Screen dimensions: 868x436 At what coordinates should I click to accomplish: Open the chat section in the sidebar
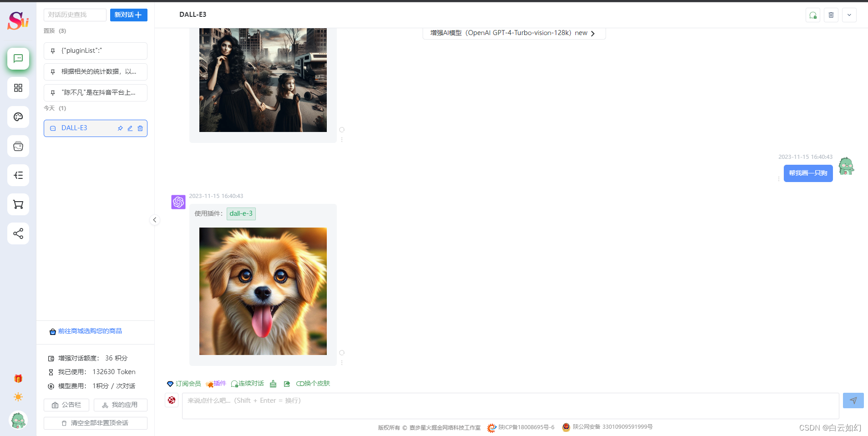(18, 59)
